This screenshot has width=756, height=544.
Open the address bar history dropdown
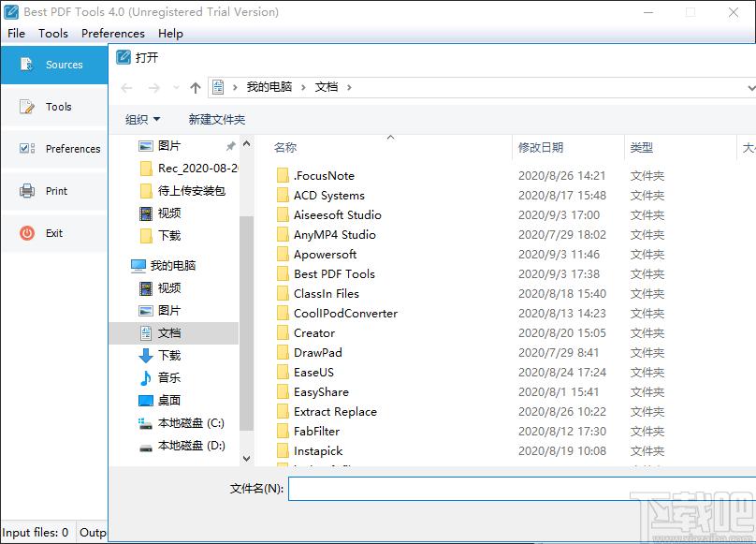coord(751,88)
